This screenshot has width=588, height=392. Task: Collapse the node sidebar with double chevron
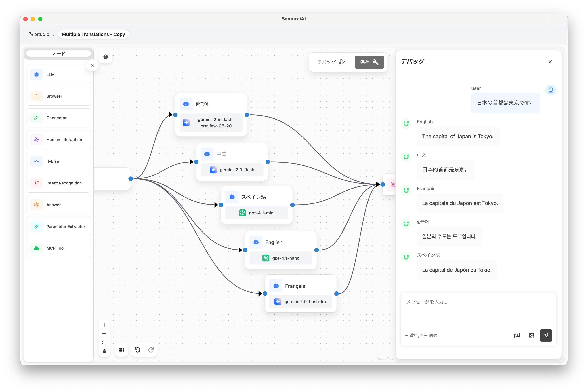pyautogui.click(x=92, y=65)
